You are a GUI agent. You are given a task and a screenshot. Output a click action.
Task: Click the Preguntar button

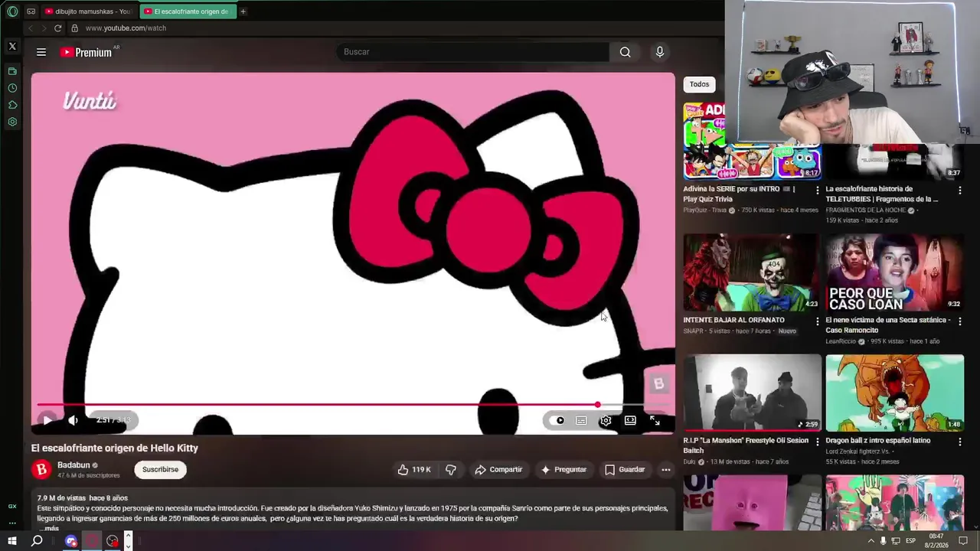pos(563,470)
